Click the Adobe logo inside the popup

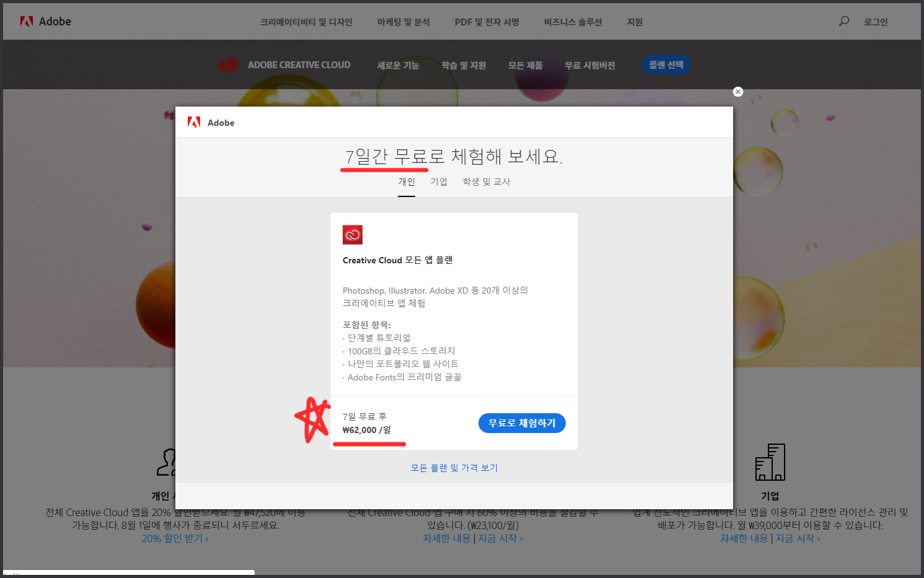(211, 123)
